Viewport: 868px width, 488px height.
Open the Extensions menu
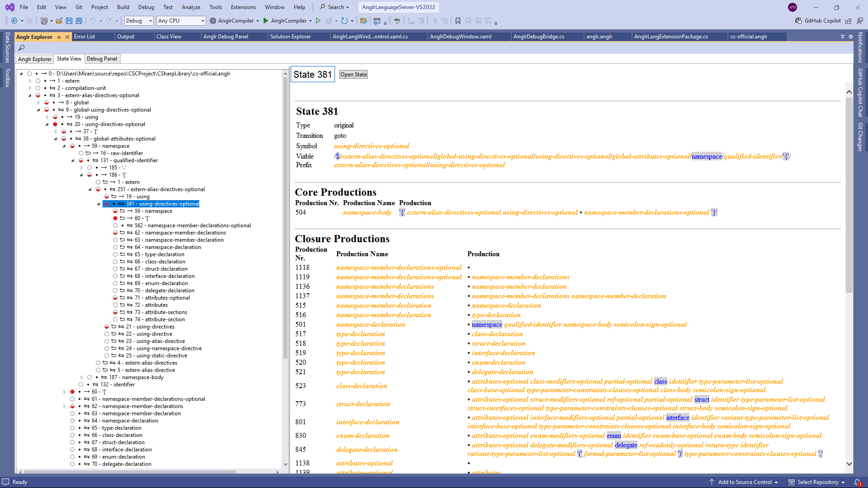click(x=243, y=7)
